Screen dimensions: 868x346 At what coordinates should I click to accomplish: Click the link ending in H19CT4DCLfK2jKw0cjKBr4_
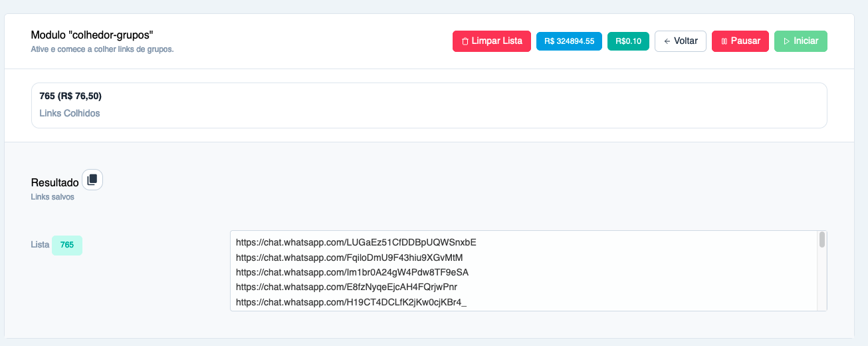click(x=352, y=302)
